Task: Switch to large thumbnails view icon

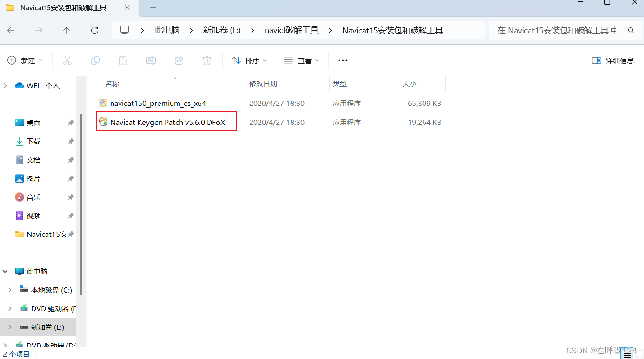Action: tap(639, 355)
